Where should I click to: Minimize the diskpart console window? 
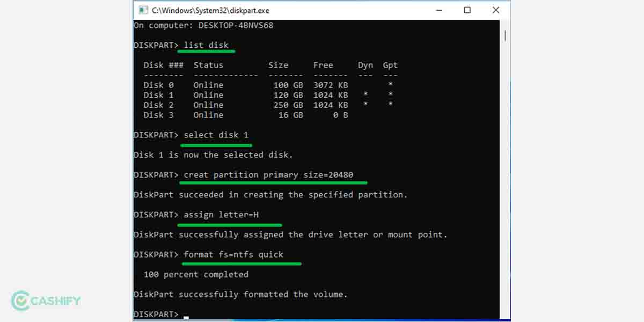point(438,10)
